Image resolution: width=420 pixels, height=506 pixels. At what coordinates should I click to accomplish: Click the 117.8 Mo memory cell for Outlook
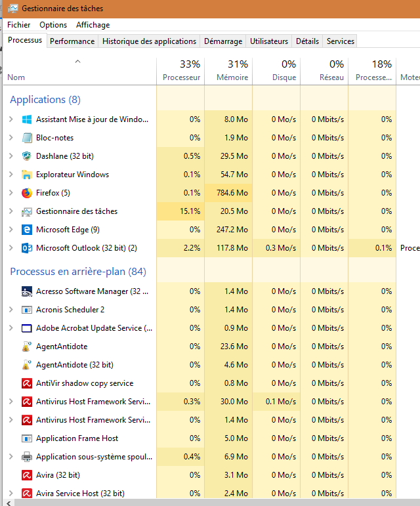pyautogui.click(x=229, y=248)
